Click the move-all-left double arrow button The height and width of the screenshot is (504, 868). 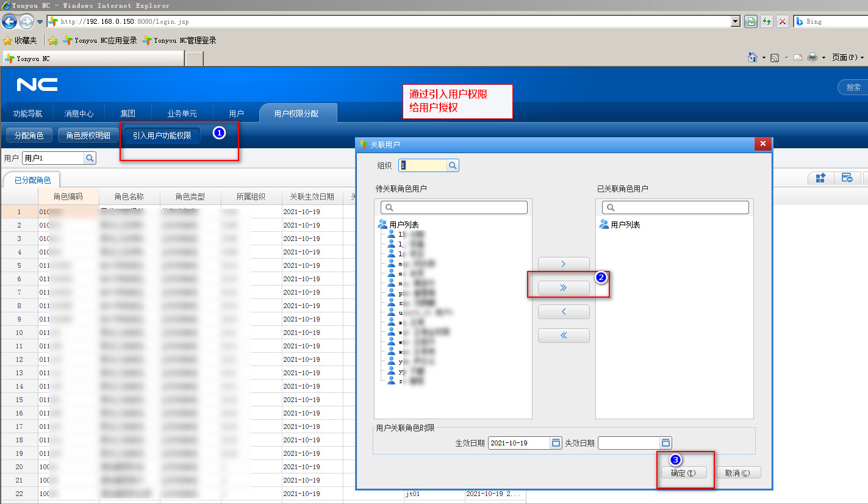point(563,336)
